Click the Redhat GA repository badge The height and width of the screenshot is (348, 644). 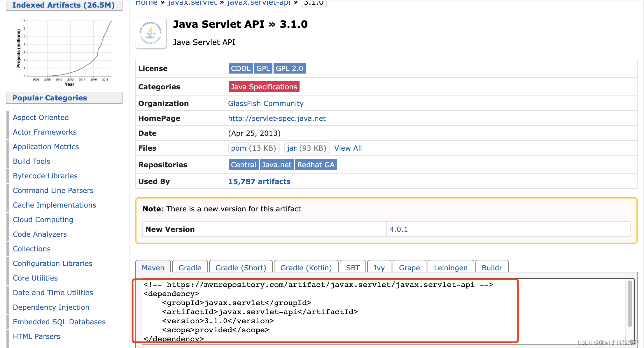coord(316,165)
